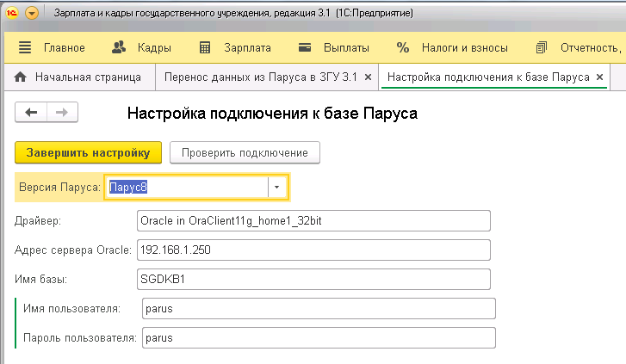
Task: Open the Зарплата calculator icon section
Action: pyautogui.click(x=205, y=47)
